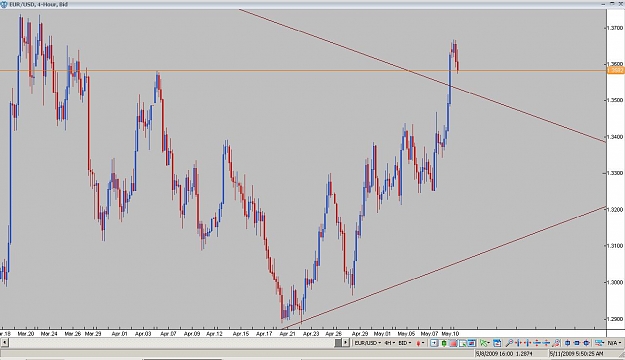Image resolution: width=625 pixels, height=360 pixels.
Task: Close the EUR/USD chart window
Action: 621,4
